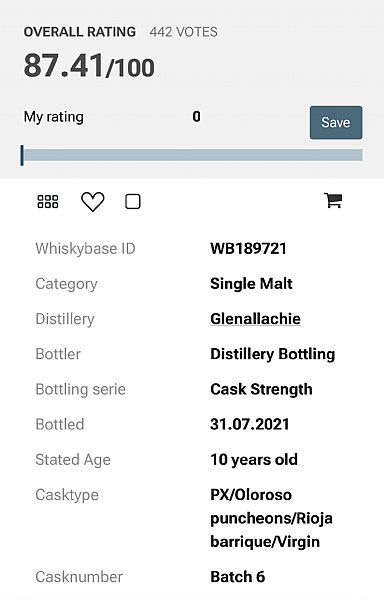Select the Whiskybase ID WB189721 value

pos(248,249)
